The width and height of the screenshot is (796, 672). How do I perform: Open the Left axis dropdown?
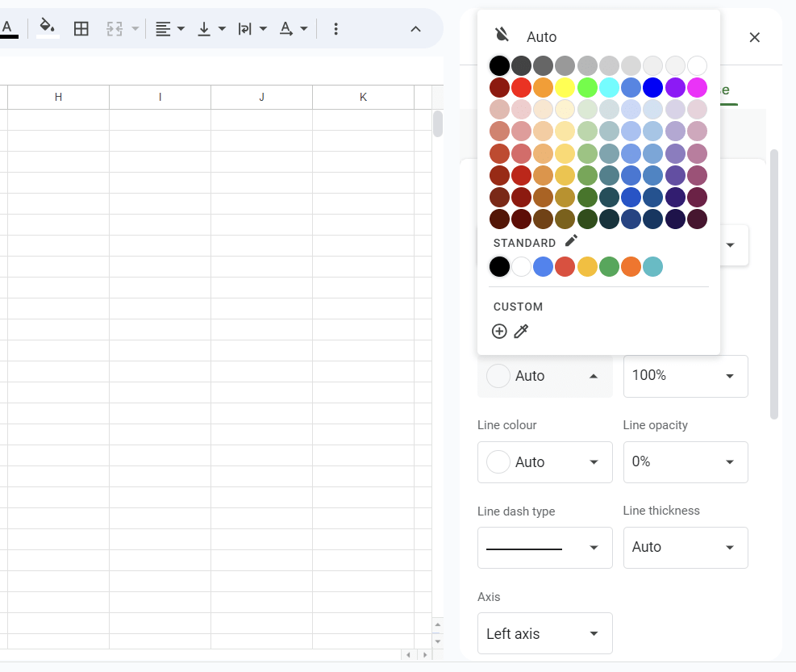click(544, 634)
